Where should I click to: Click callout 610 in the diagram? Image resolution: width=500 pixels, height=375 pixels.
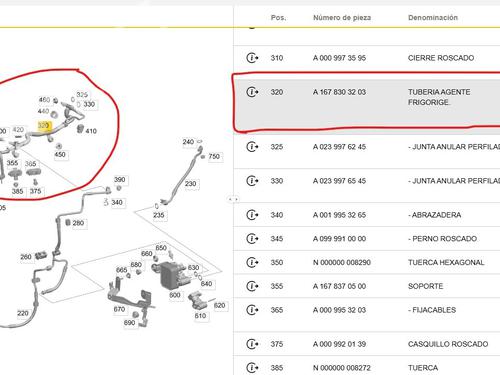pyautogui.click(x=200, y=316)
